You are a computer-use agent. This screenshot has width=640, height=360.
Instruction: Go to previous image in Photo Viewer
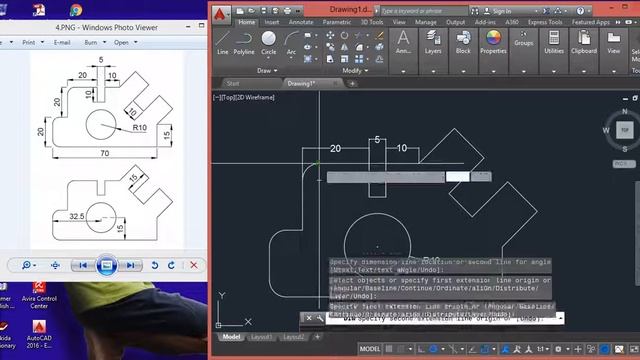(83, 265)
